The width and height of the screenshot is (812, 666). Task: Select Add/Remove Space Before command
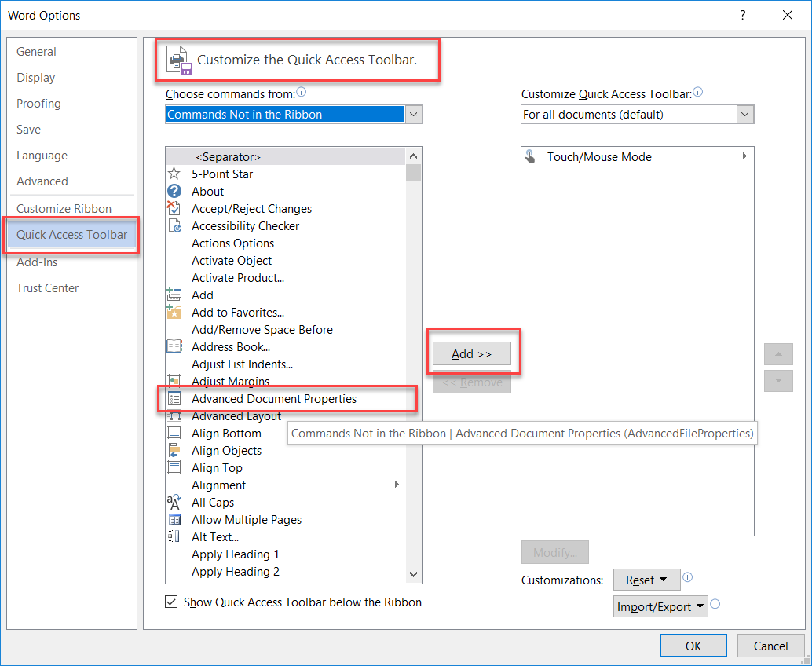point(285,329)
